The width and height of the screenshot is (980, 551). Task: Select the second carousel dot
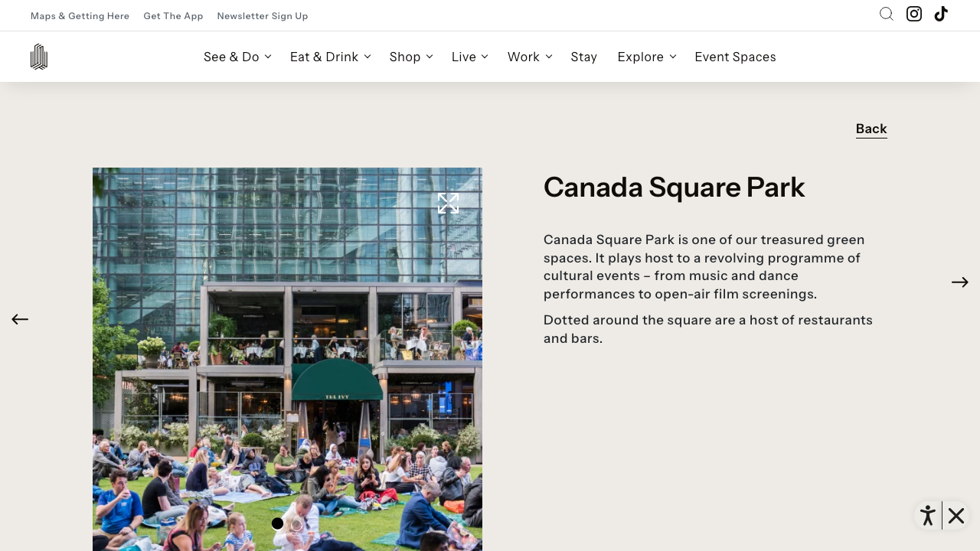click(296, 523)
